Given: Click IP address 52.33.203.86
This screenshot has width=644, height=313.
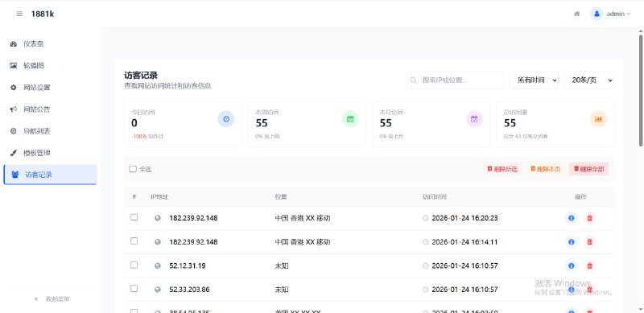Looking at the screenshot, I should (x=189, y=290).
